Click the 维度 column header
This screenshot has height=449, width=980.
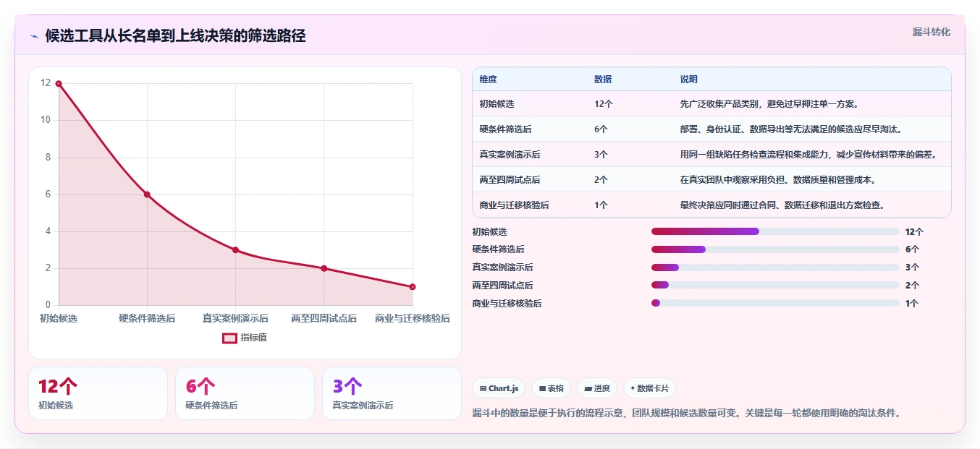click(x=488, y=80)
